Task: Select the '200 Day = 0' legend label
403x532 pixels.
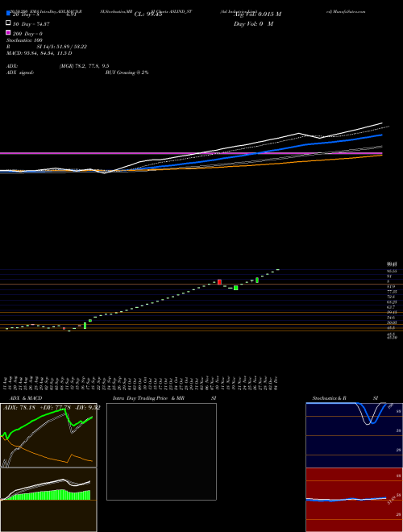Action: tap(27, 34)
